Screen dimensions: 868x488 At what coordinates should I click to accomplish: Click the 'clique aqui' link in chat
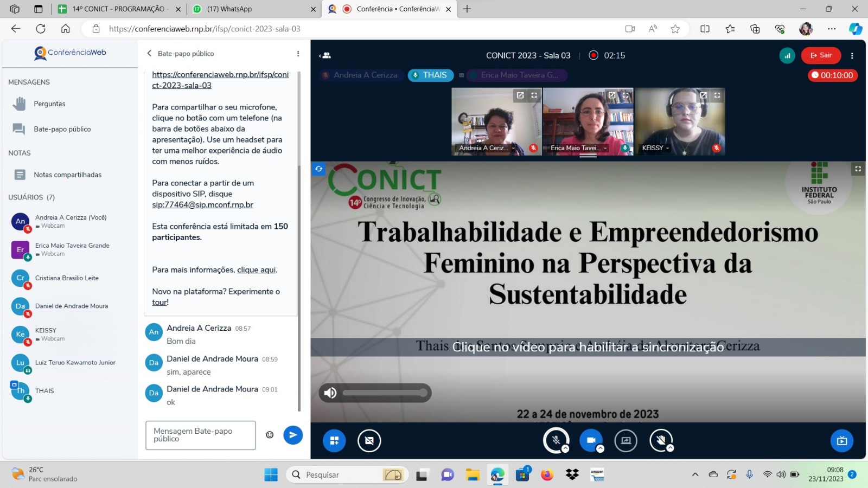pyautogui.click(x=257, y=269)
